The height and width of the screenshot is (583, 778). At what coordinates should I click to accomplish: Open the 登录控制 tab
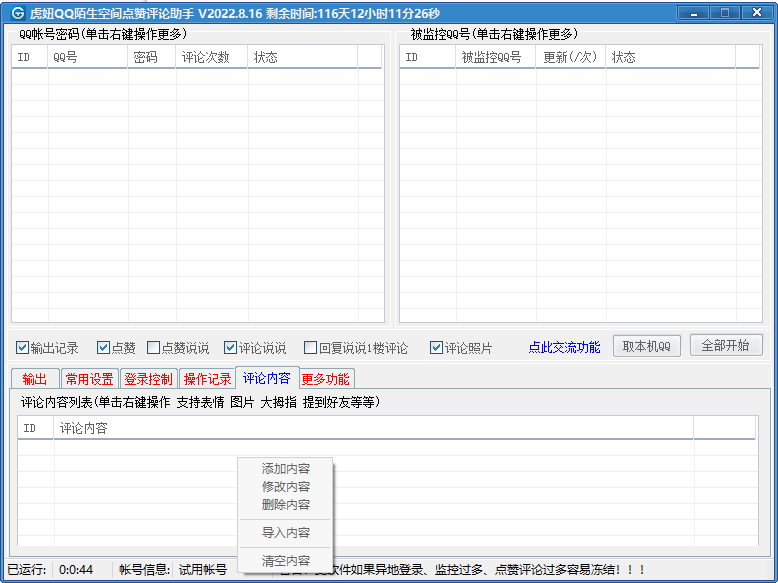click(148, 379)
